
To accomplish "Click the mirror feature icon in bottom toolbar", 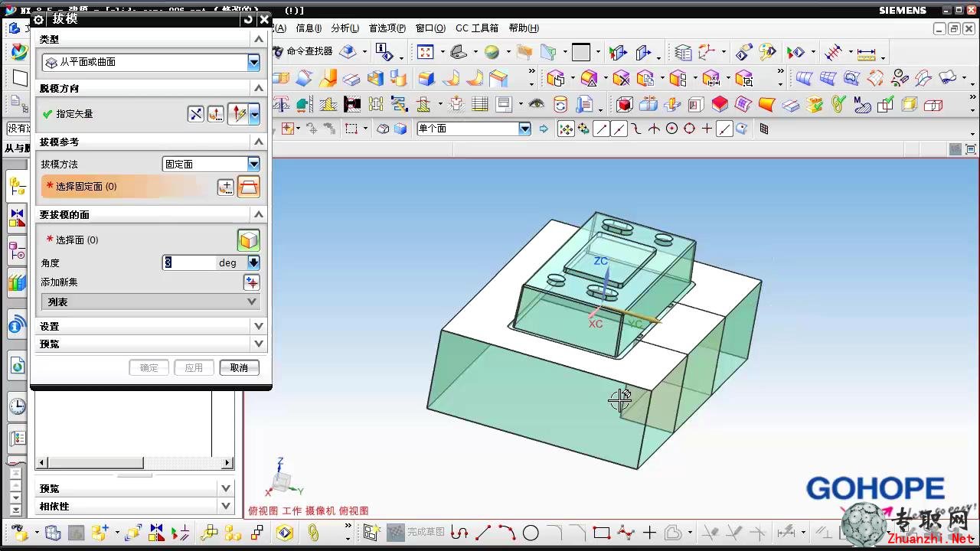I will coord(156,533).
